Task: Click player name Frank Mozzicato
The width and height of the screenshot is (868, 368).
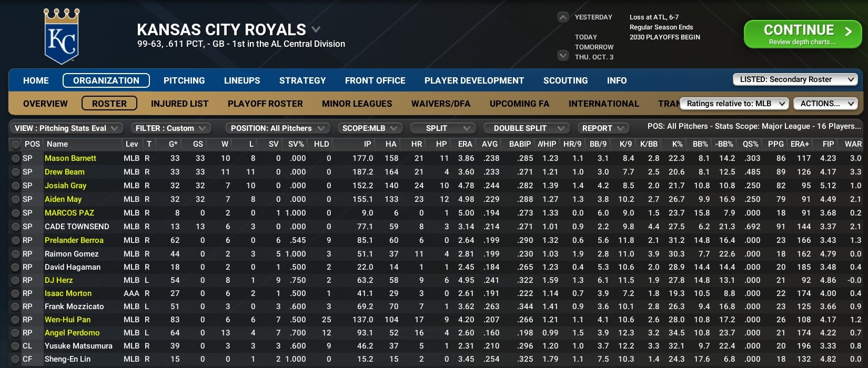Action: (x=74, y=306)
